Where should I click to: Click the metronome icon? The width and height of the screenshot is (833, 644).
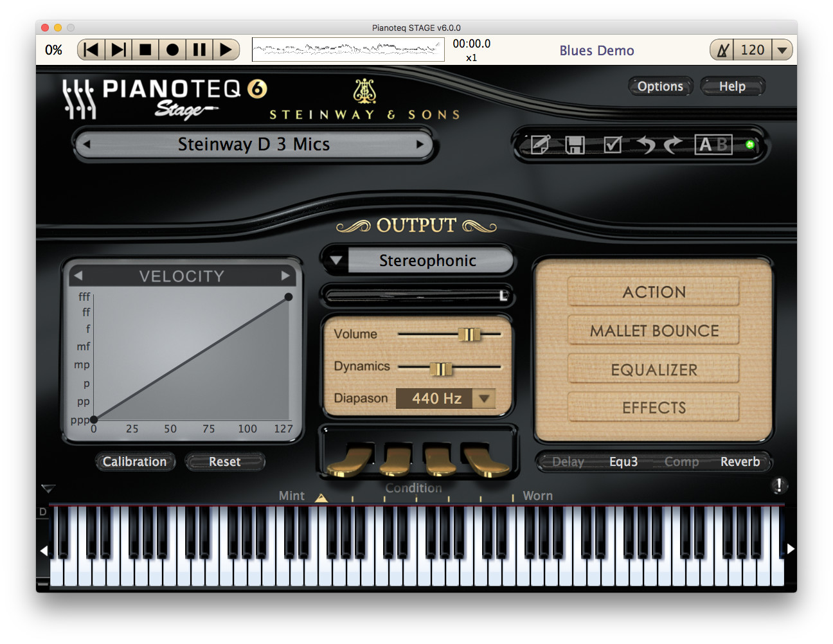click(723, 50)
